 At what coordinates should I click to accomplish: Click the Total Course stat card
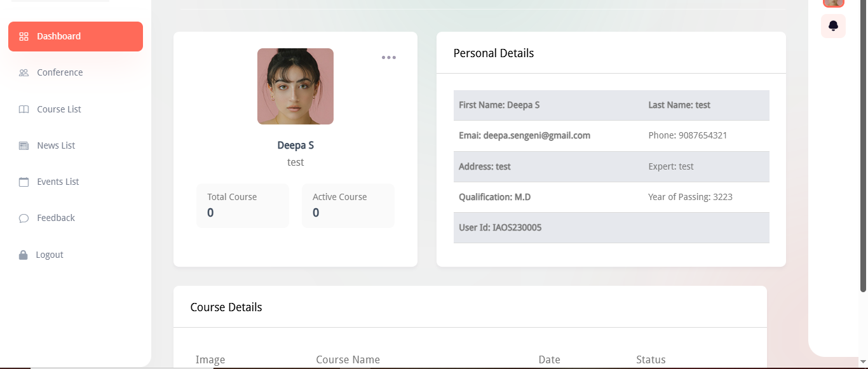click(x=242, y=206)
